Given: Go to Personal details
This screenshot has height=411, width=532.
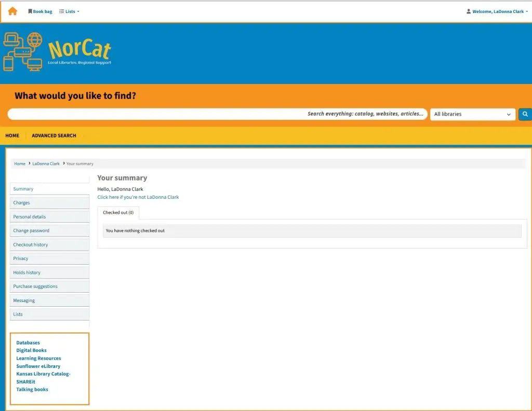Looking at the screenshot, I should 30,217.
